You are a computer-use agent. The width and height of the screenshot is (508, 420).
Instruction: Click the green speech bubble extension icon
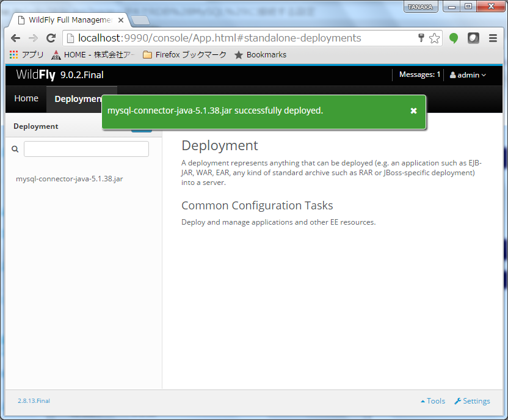coord(454,38)
